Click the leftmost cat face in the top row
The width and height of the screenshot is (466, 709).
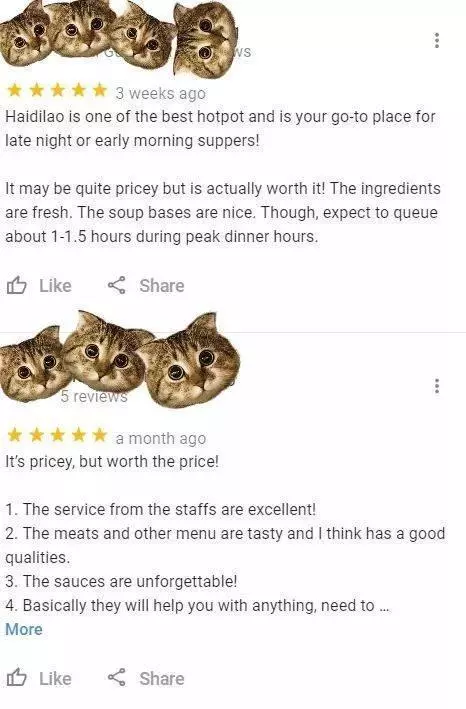point(25,36)
